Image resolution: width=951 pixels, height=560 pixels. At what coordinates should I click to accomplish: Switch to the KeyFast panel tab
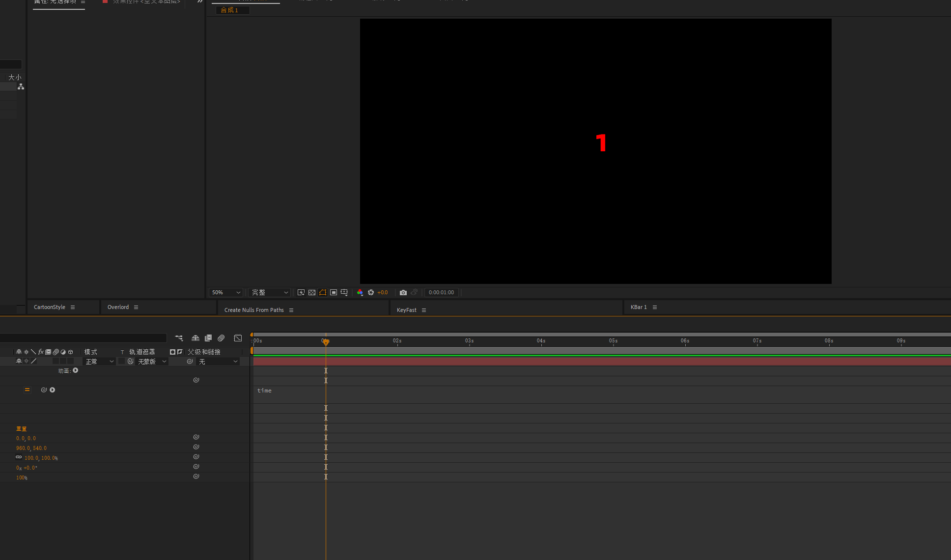click(x=407, y=310)
